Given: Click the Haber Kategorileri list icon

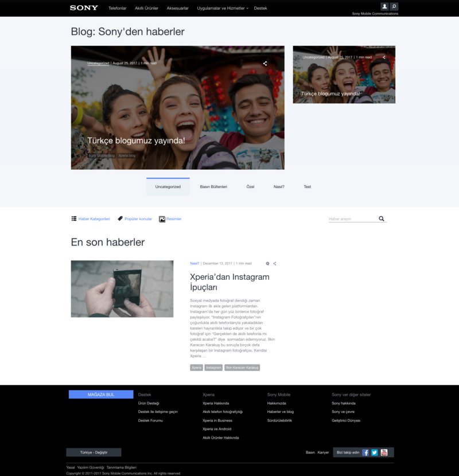Looking at the screenshot, I should click(x=74, y=219).
